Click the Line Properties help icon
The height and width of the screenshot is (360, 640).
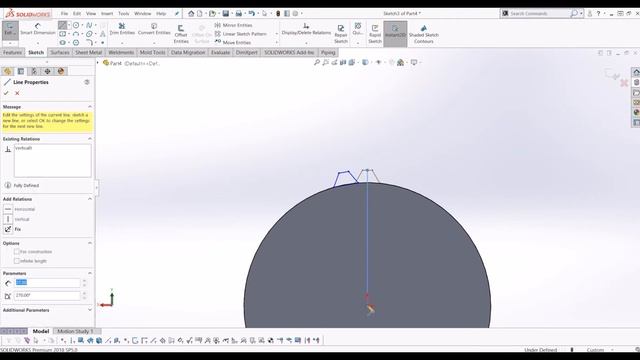tap(87, 82)
